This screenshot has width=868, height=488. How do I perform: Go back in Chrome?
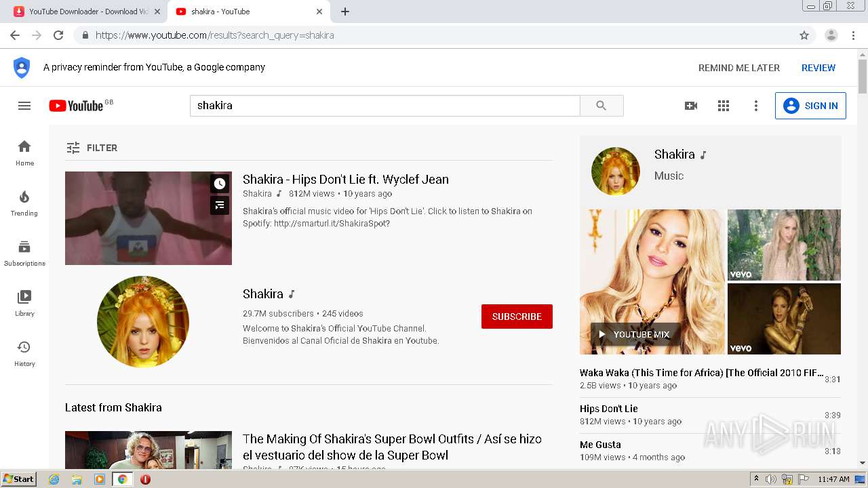[15, 35]
